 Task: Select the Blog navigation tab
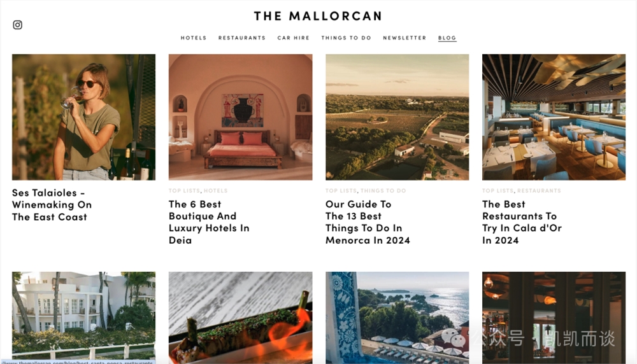tap(447, 38)
